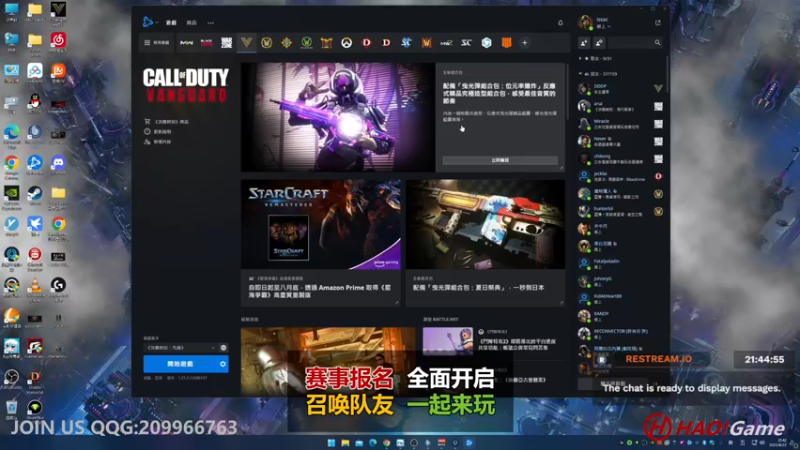Image resolution: width=800 pixels, height=450 pixels.
Task: Open Discord desktop shortcut
Action: (x=58, y=165)
